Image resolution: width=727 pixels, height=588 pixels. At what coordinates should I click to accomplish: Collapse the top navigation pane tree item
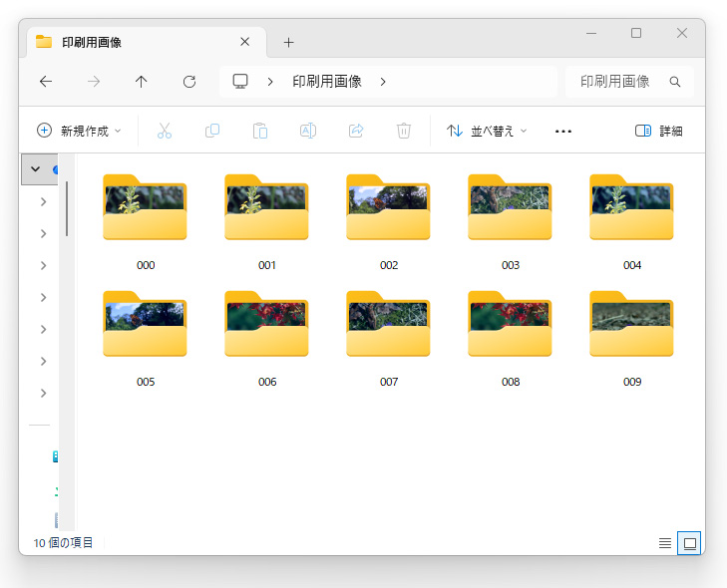click(x=35, y=169)
